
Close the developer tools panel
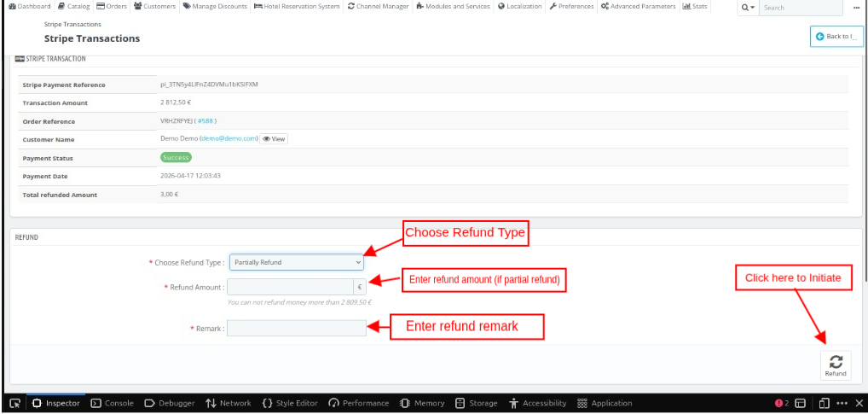(859, 403)
